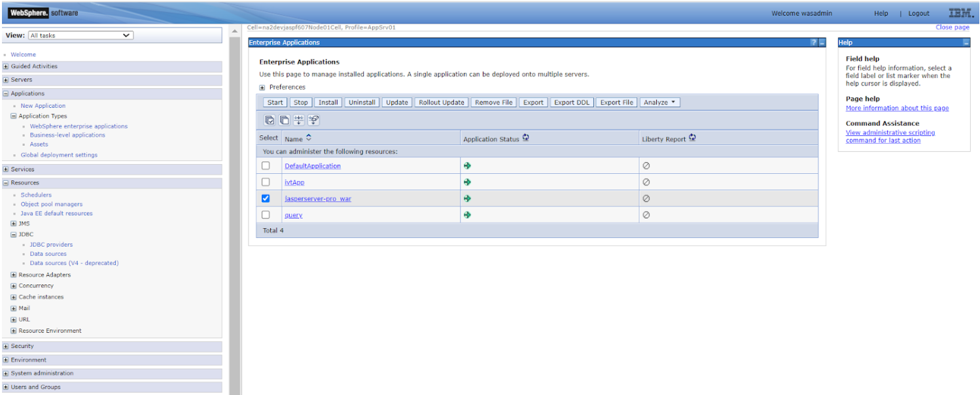Screen dimensions: 980x395
Task: Show the filter view icon
Action: click(298, 120)
